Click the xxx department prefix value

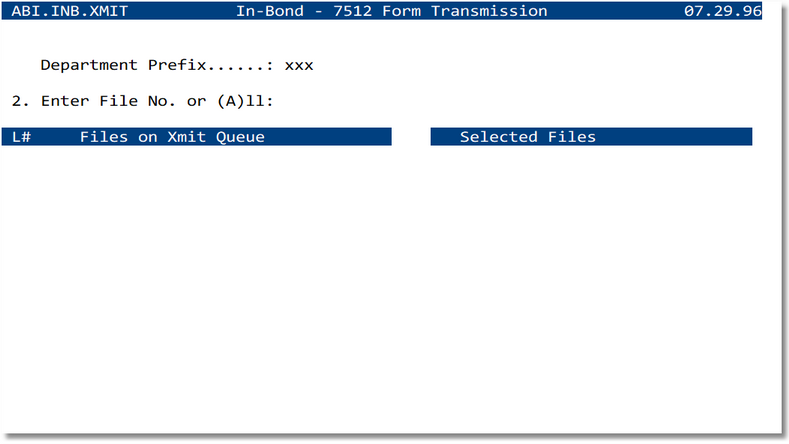point(299,65)
